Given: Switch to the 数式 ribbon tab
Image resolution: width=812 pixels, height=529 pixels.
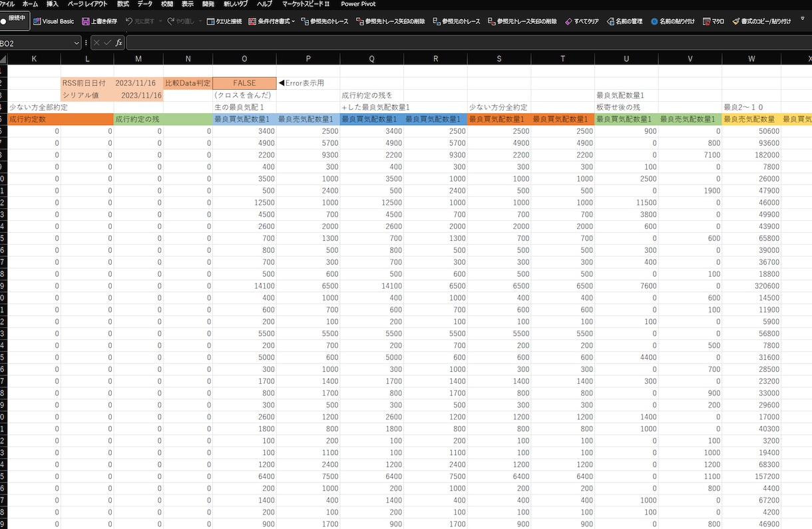Looking at the screenshot, I should pyautogui.click(x=123, y=4).
